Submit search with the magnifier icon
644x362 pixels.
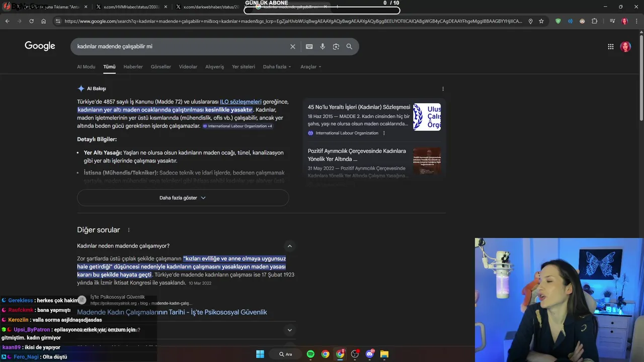[349, 46]
